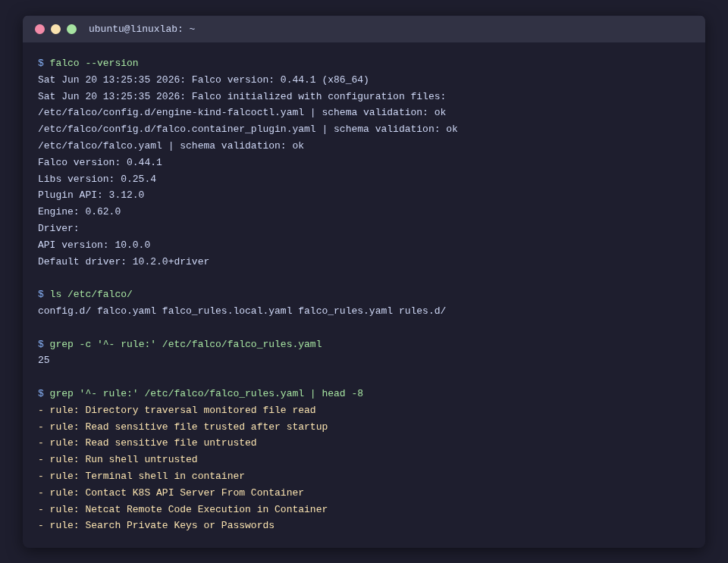Click the '/etc/falco/falco.yaml | schema validation' line
This screenshot has height=563, width=728.
click(x=171, y=146)
